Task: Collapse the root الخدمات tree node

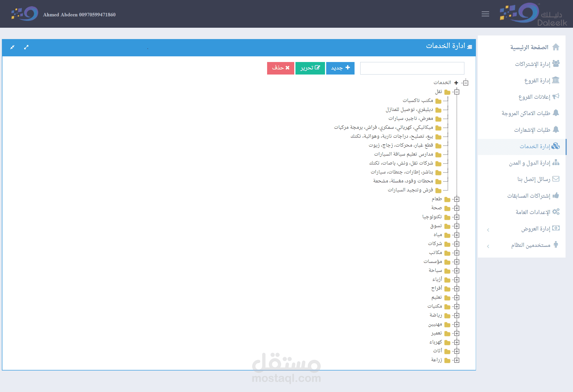Action: coord(466,83)
